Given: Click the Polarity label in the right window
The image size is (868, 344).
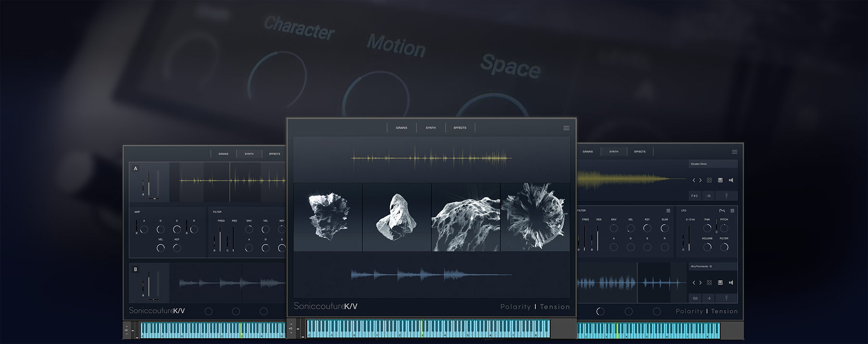Looking at the screenshot, I should coord(689,311).
